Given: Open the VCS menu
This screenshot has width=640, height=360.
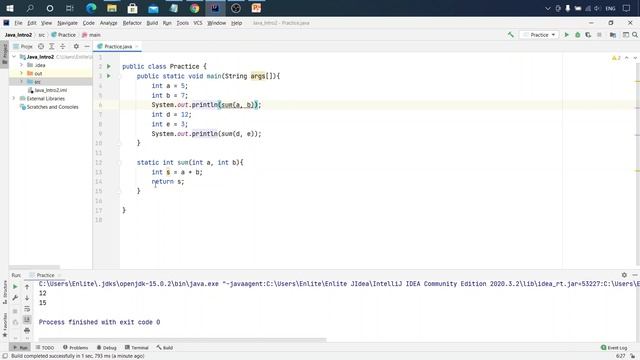Looking at the screenshot, I should 198,23.
